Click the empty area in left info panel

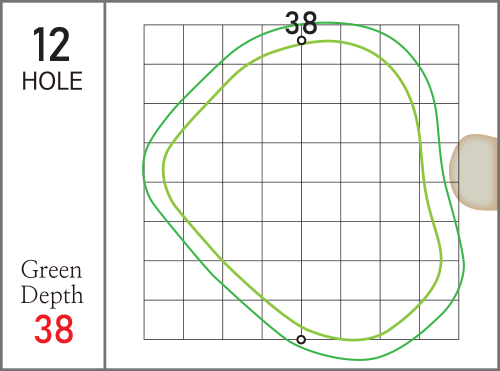coord(52,173)
